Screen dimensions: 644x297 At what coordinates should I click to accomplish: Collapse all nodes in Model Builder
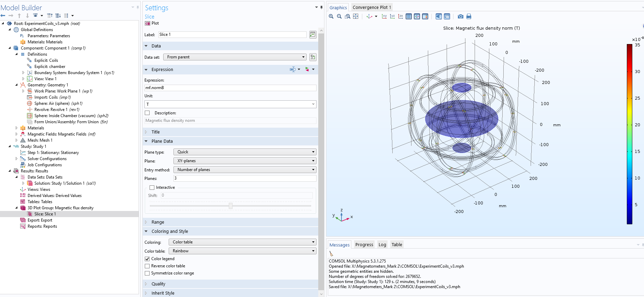(x=50, y=16)
